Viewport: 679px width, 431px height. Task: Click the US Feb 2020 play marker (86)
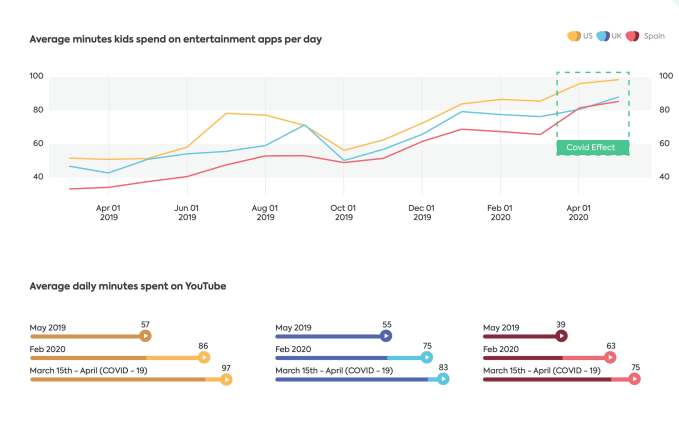pos(205,357)
